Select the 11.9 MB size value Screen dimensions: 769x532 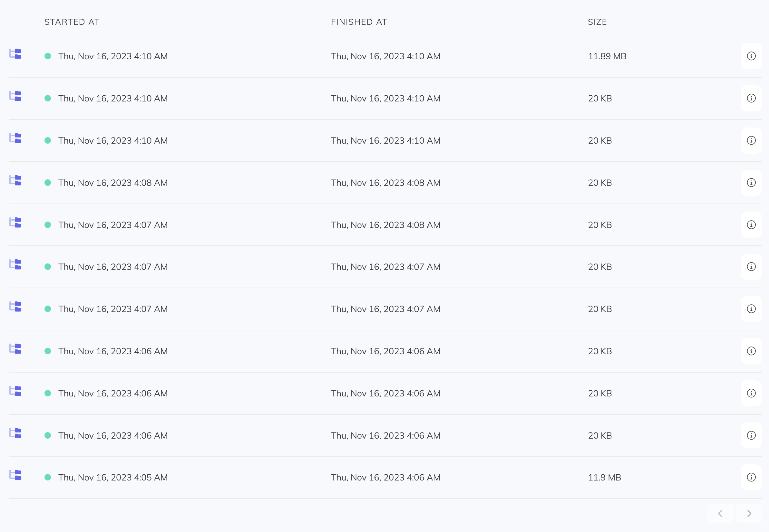(x=605, y=478)
